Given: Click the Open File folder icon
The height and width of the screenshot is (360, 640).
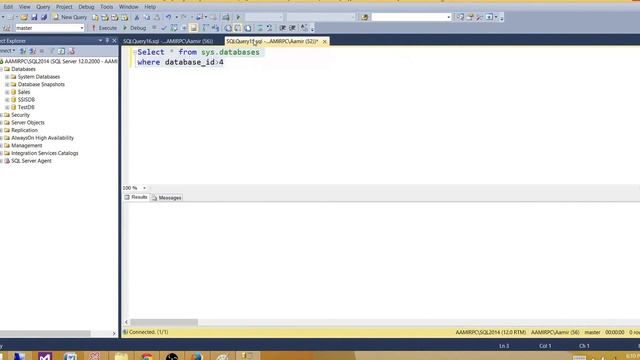Looking at the screenshot, I should click(x=24, y=17).
